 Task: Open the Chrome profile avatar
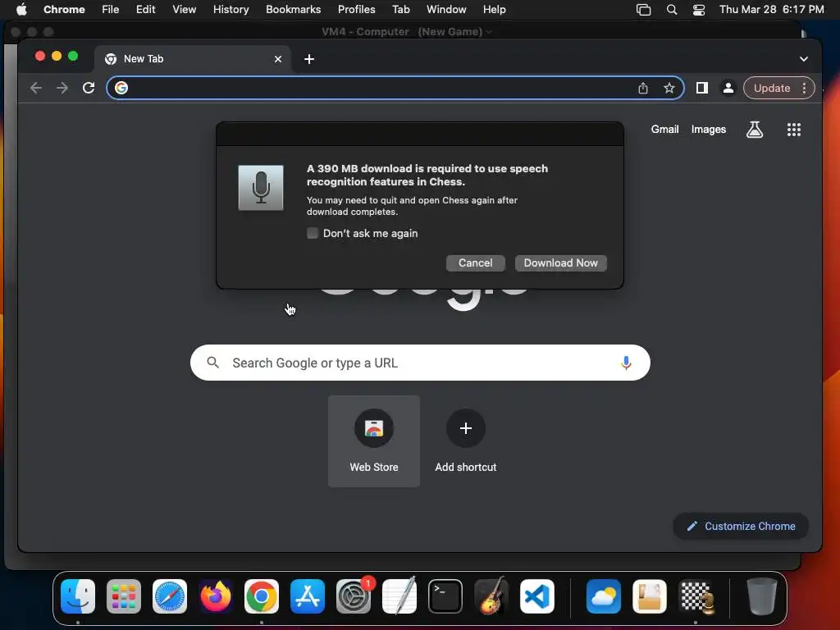[728, 88]
